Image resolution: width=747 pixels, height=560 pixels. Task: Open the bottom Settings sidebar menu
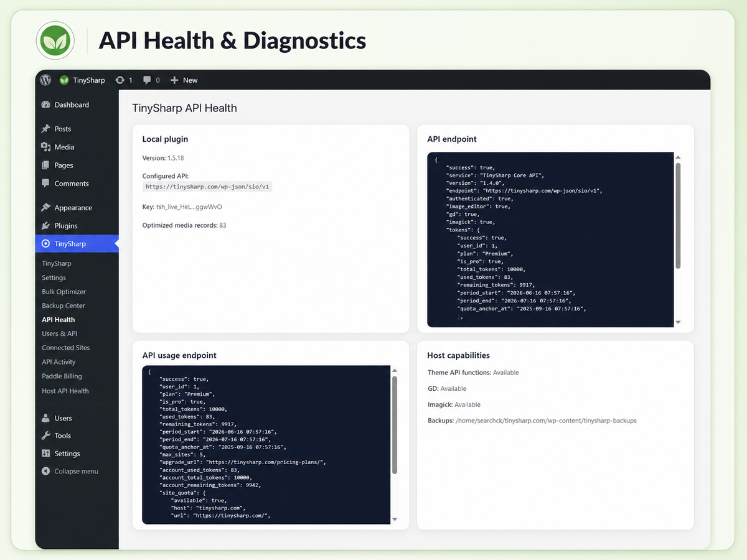67,454
